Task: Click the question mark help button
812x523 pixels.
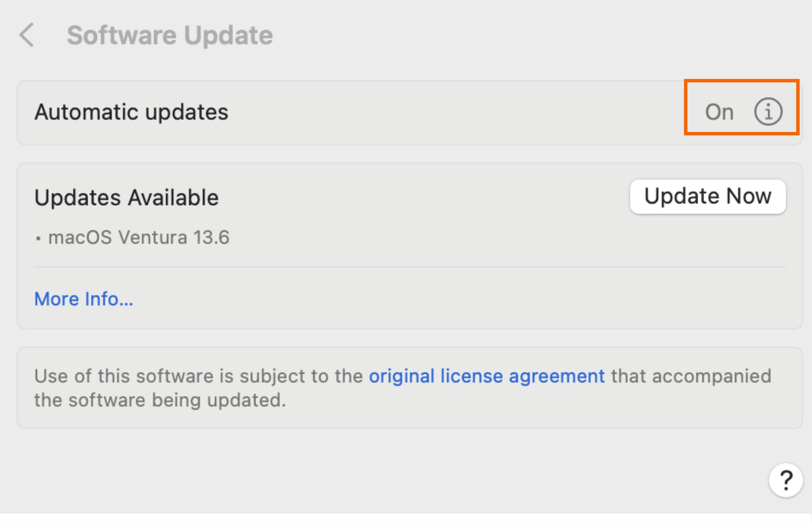Action: point(786,480)
